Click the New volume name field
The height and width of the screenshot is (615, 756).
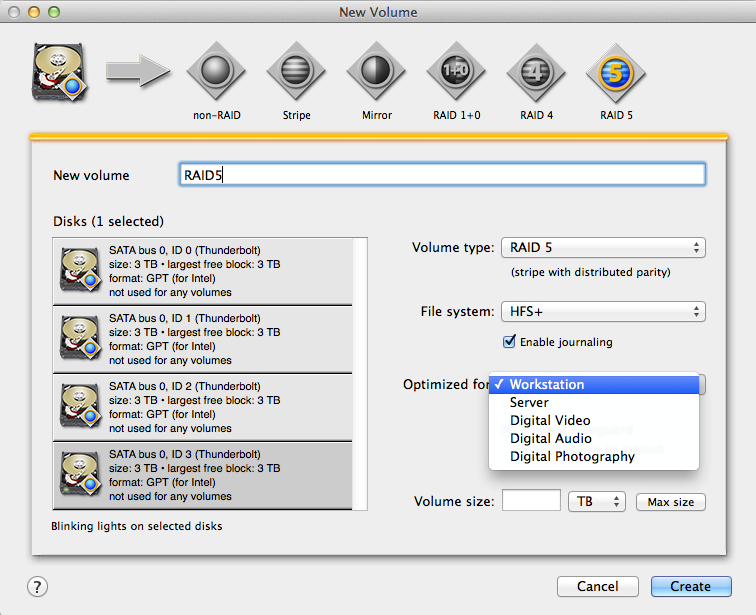pos(441,175)
